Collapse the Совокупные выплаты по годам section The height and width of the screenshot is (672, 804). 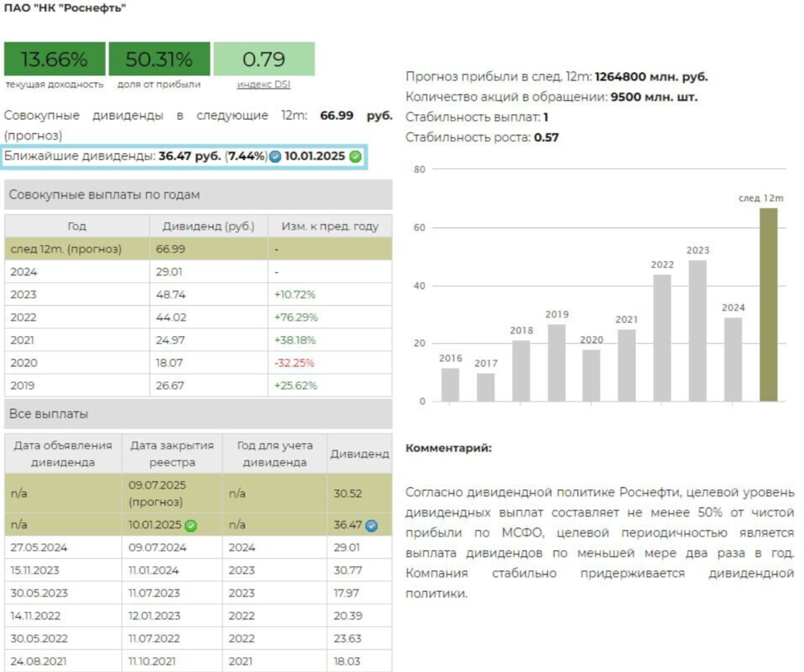click(198, 194)
